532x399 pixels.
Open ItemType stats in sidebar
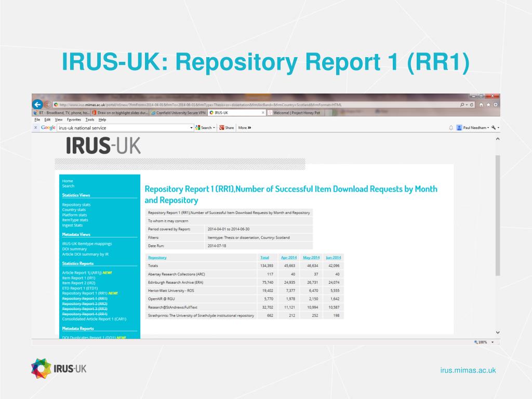(x=75, y=220)
